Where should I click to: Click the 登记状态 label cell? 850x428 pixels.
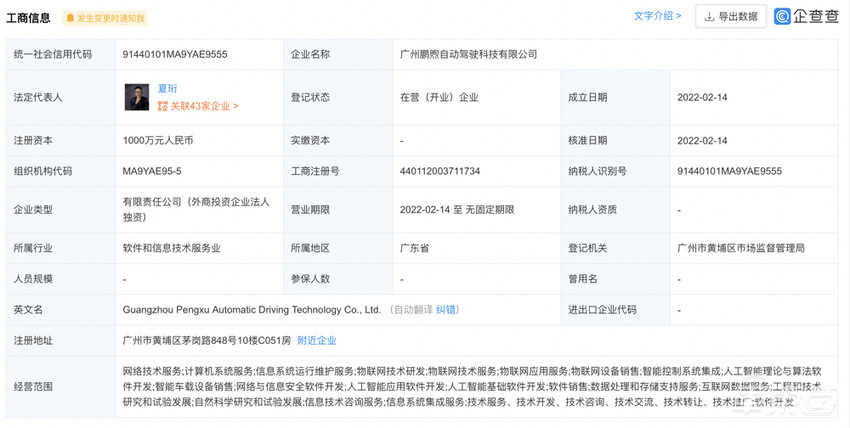tap(338, 98)
